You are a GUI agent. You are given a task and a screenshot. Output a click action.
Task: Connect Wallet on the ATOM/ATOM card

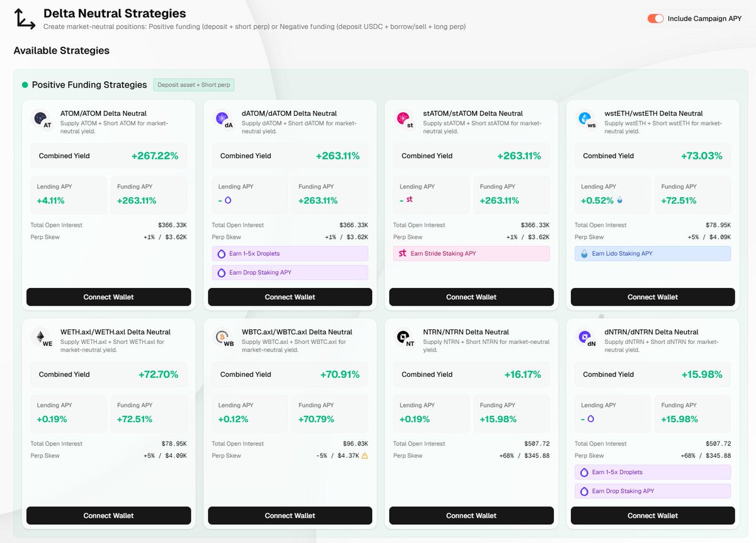(108, 297)
